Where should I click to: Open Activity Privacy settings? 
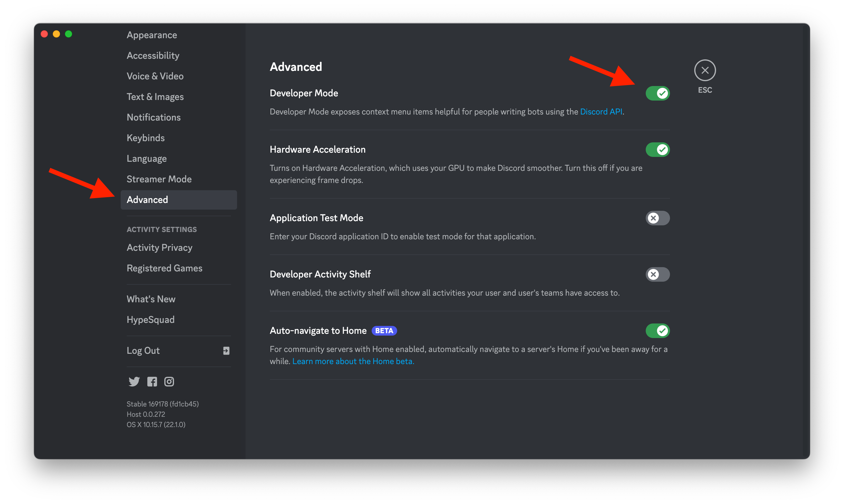coord(159,247)
